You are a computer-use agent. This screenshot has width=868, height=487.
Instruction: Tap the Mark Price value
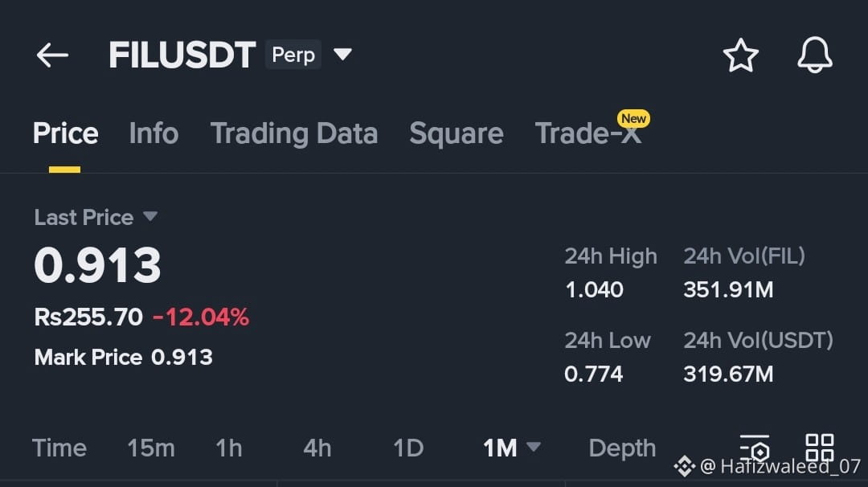(x=182, y=358)
